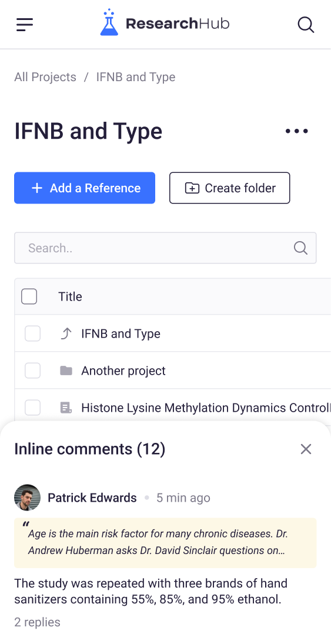Go to All Projects breadcrumb

pyautogui.click(x=45, y=77)
